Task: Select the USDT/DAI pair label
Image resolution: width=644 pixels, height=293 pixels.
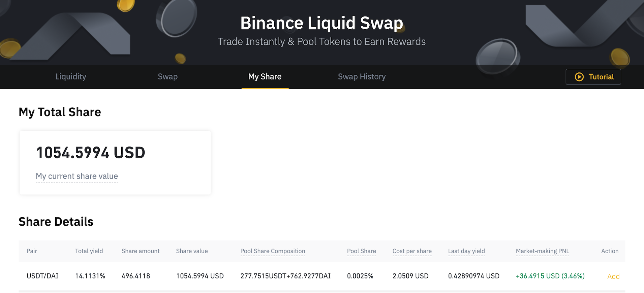Action: point(42,276)
